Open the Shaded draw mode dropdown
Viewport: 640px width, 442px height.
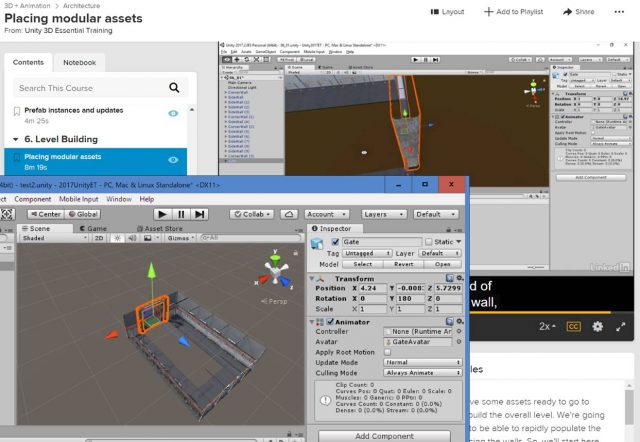[x=55, y=238]
